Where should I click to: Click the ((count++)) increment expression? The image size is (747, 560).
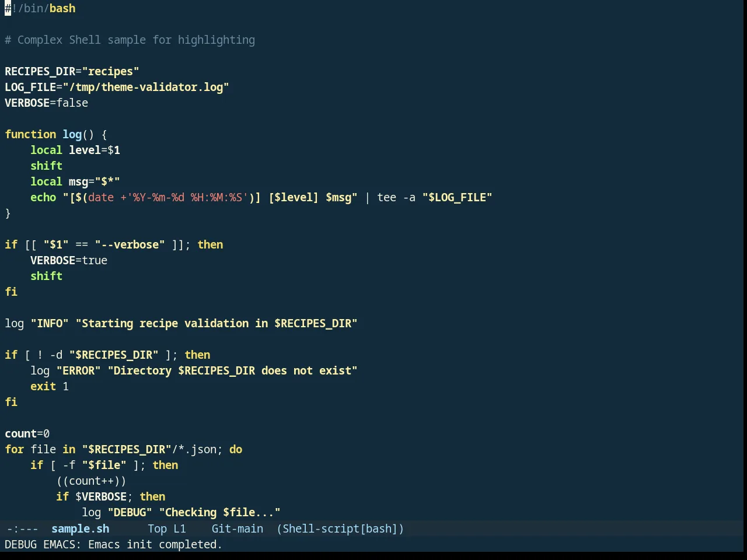coord(91,481)
